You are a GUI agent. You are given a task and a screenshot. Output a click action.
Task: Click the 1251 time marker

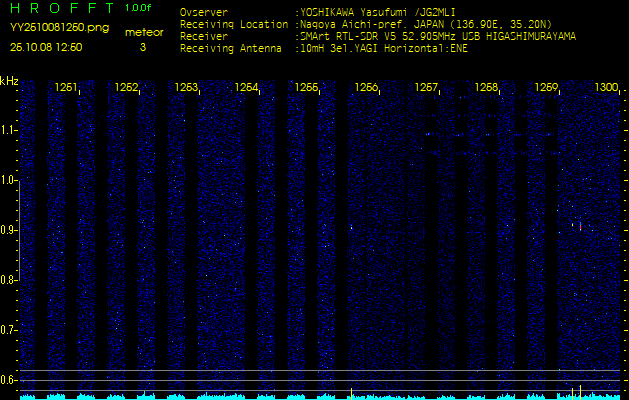(x=66, y=87)
